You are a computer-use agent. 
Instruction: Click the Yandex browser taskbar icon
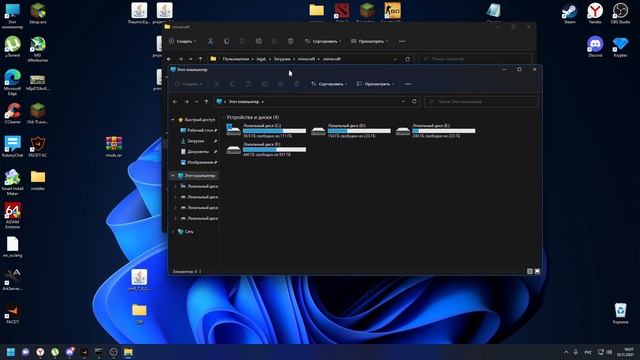[x=40, y=352]
